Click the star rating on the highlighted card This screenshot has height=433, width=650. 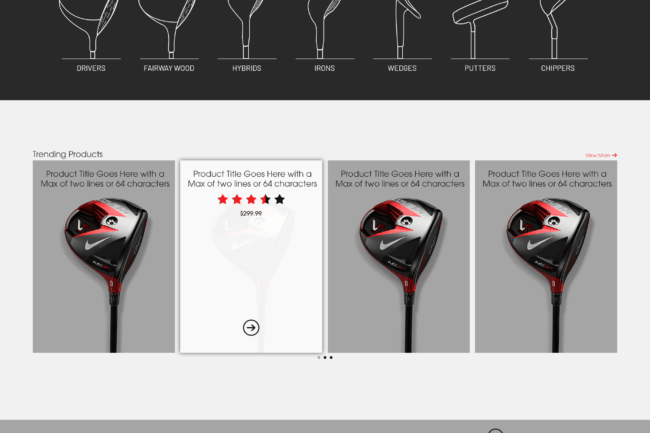[251, 199]
